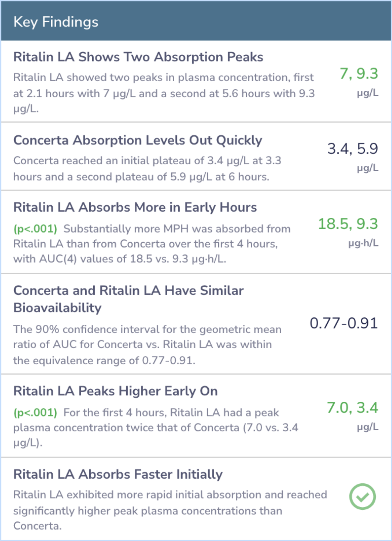
Task: Click the 7.0, 3.4 µg/L value
Action: pyautogui.click(x=352, y=416)
